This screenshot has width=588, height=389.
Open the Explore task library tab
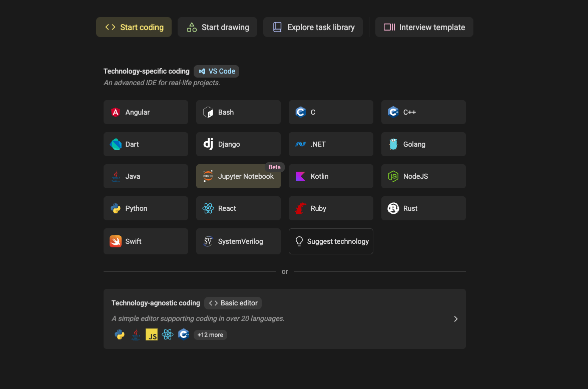[x=313, y=27]
